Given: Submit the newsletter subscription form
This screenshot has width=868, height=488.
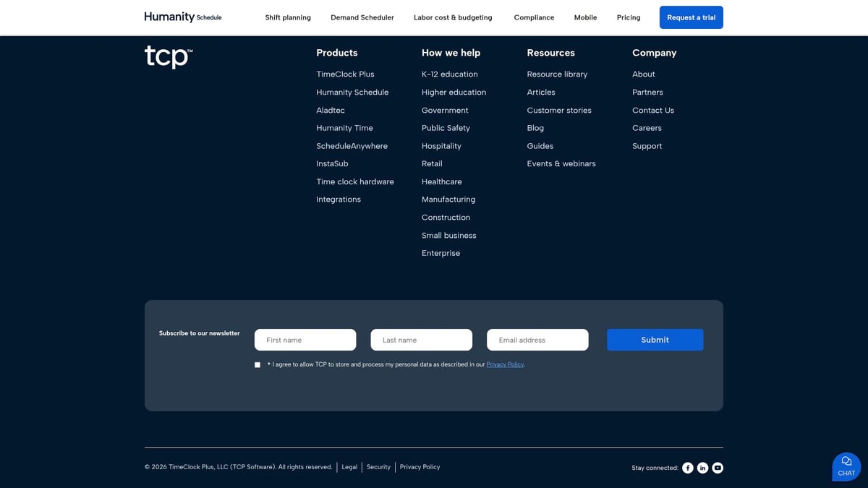Looking at the screenshot, I should tap(655, 339).
